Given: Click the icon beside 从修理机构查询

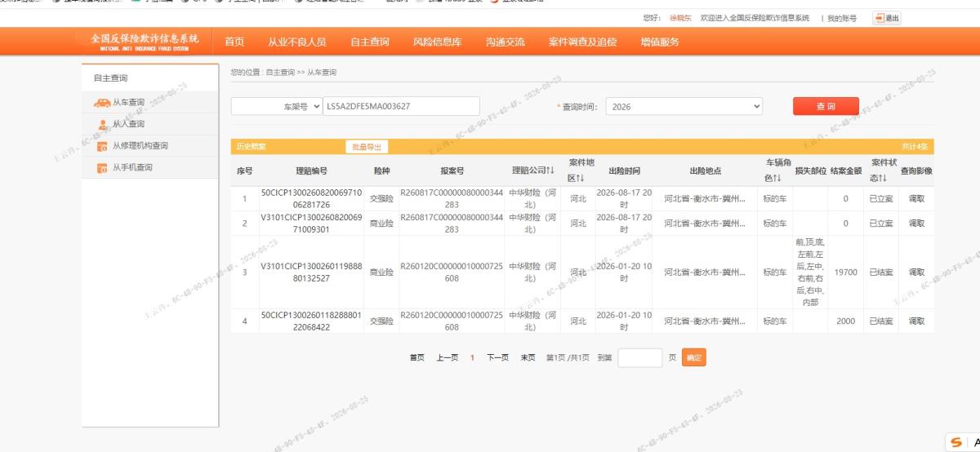Looking at the screenshot, I should 102,146.
